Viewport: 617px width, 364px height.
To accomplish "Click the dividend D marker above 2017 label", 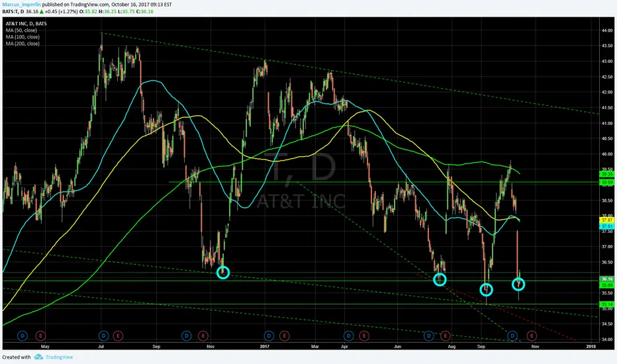I will [269, 336].
